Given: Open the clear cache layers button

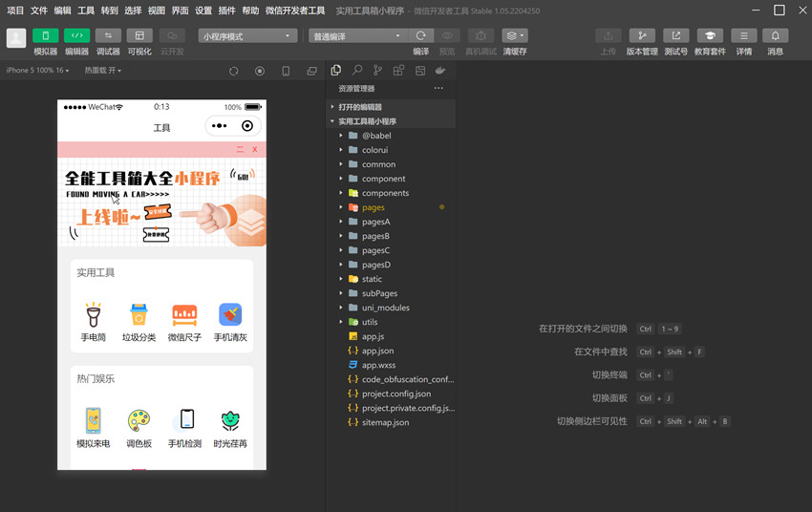Looking at the screenshot, I should (x=515, y=35).
